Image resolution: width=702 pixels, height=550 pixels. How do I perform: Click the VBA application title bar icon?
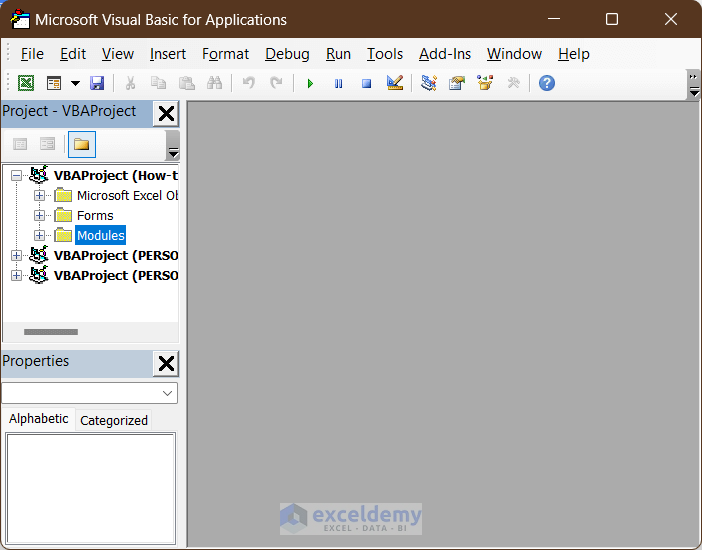click(x=20, y=19)
